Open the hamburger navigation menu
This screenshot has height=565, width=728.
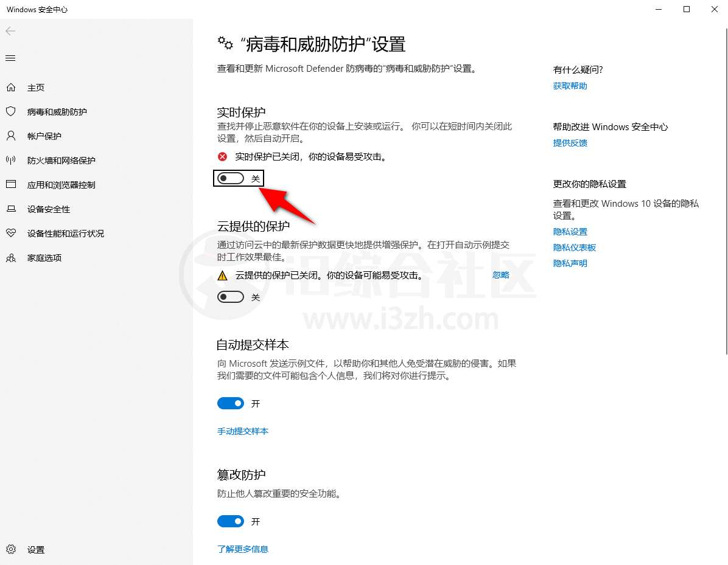tap(10, 58)
